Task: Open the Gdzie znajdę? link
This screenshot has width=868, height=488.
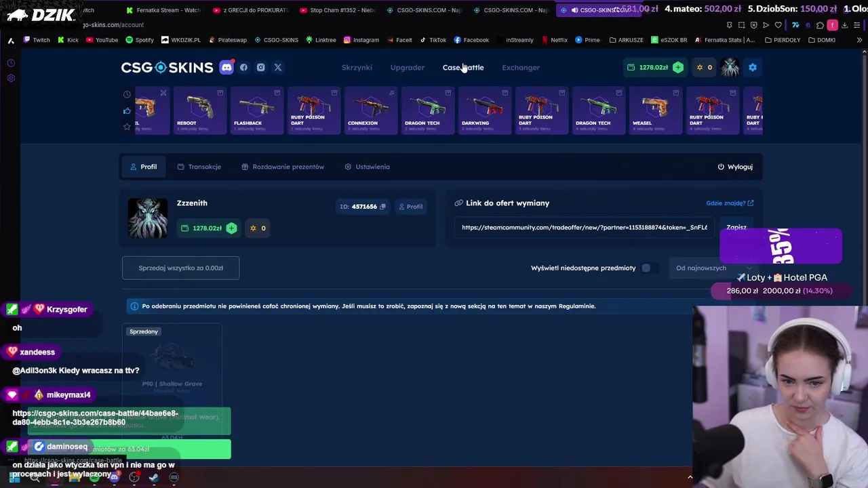Action: [730, 203]
